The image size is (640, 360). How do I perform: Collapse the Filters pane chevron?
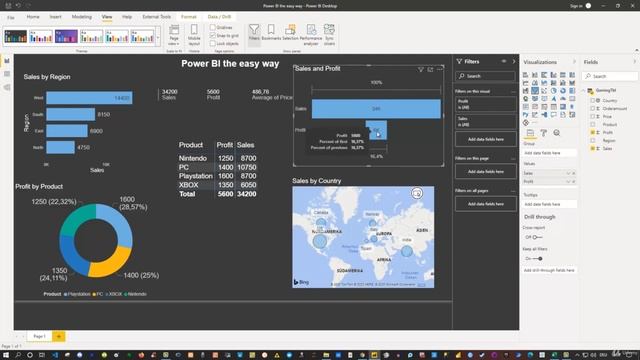pyautogui.click(x=513, y=61)
